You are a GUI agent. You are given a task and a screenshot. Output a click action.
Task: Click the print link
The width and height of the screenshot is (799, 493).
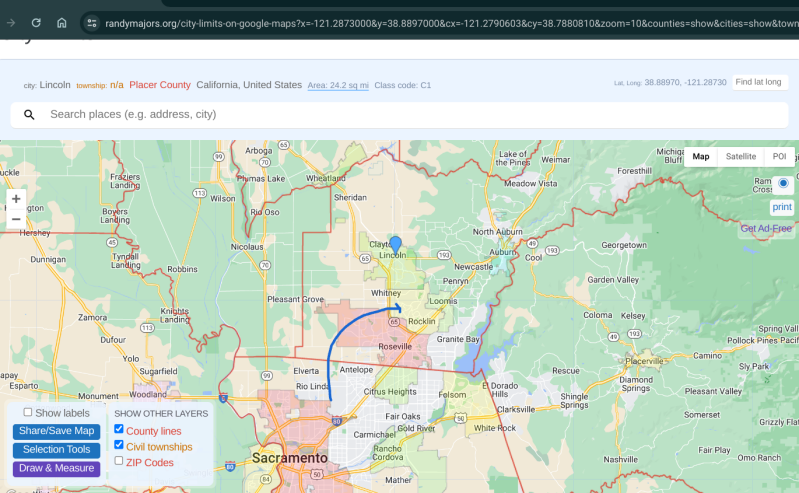(x=782, y=207)
